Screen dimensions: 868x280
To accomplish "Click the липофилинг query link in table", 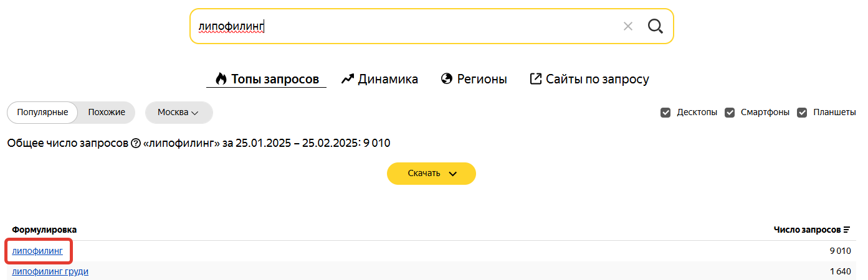I will tap(37, 251).
